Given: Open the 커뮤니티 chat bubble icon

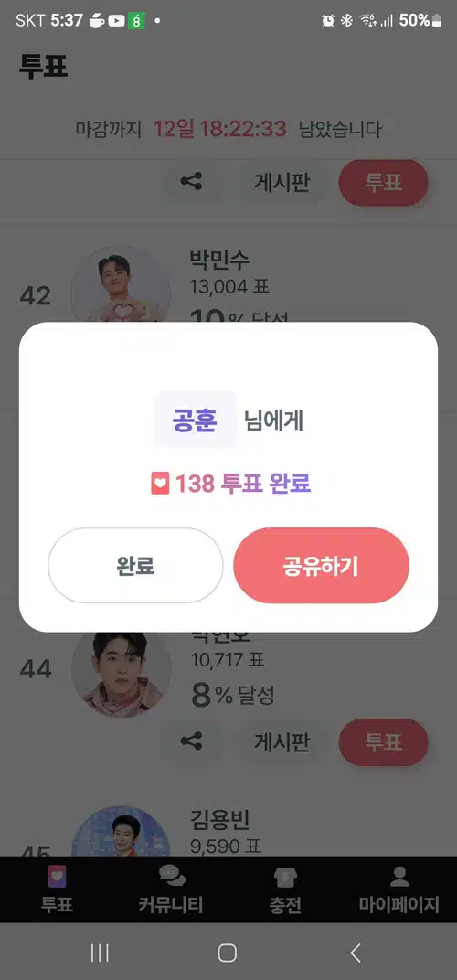Looking at the screenshot, I should point(172,877).
